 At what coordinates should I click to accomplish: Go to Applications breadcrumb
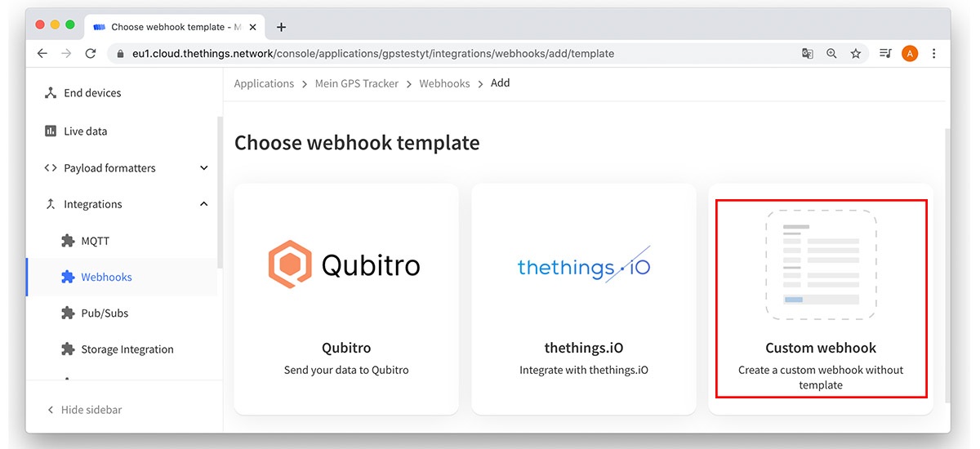click(264, 83)
